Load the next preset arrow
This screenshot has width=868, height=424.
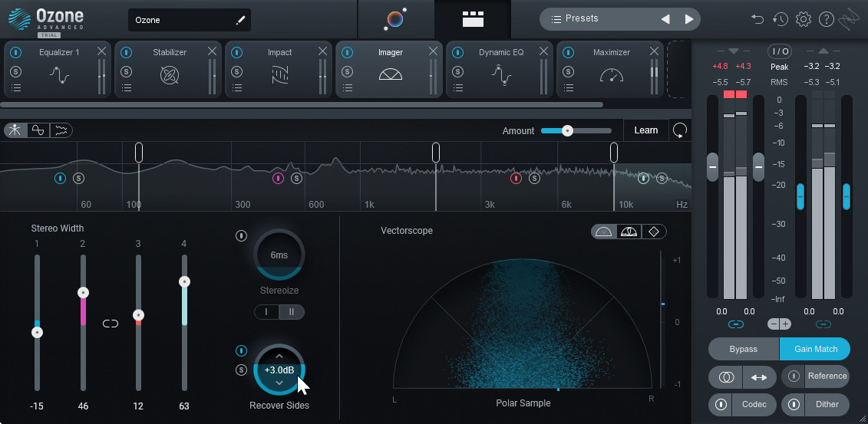pyautogui.click(x=688, y=19)
